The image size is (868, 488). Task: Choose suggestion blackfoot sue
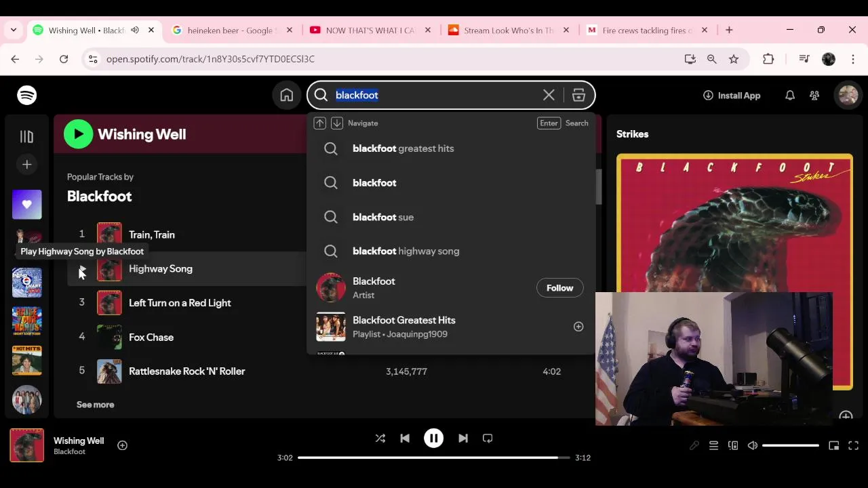pos(451,217)
